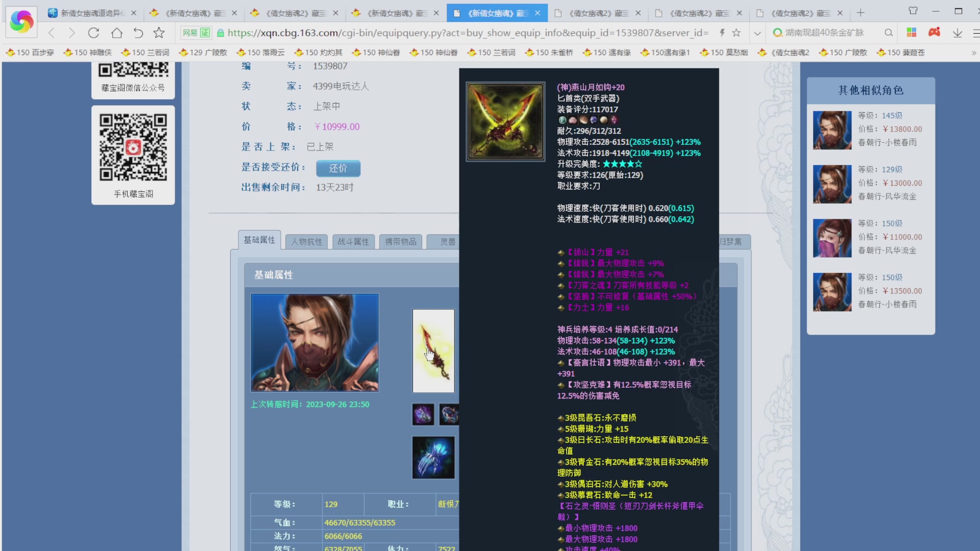
Task: Open bookmark 150 百步穿
Action: tap(30, 53)
